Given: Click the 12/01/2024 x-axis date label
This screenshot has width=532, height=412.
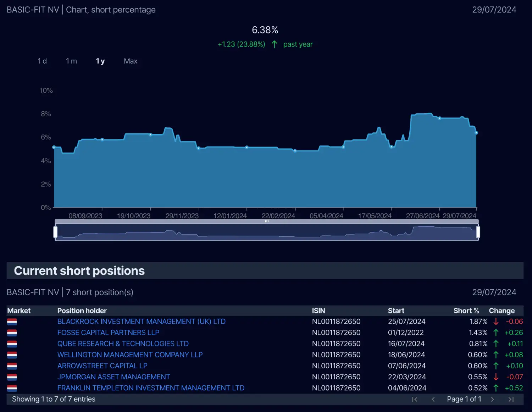Looking at the screenshot, I should click(230, 216).
